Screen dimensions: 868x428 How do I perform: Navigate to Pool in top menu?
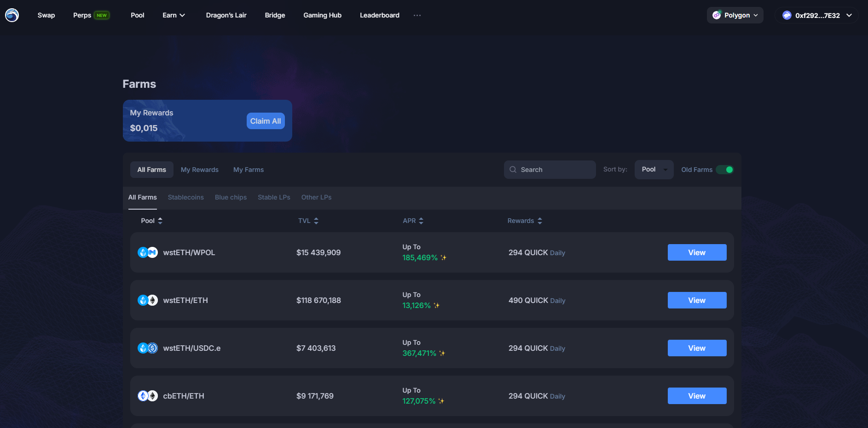(138, 15)
